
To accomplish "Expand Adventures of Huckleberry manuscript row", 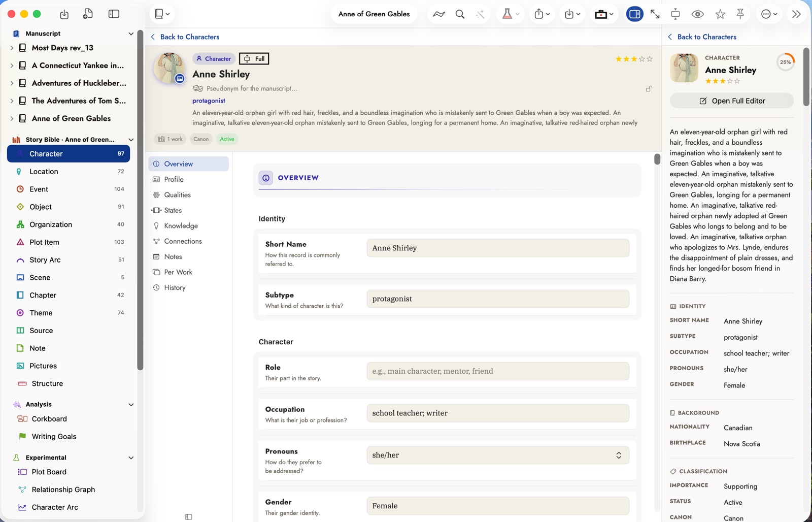I will (12, 83).
